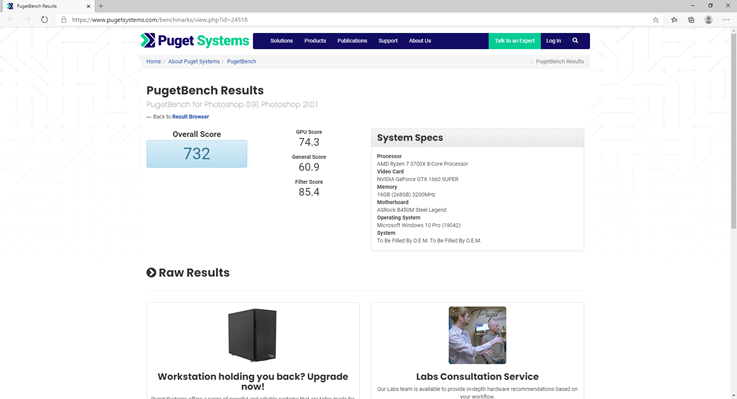Open the Solutions menu
The image size is (737, 399).
pyautogui.click(x=282, y=41)
